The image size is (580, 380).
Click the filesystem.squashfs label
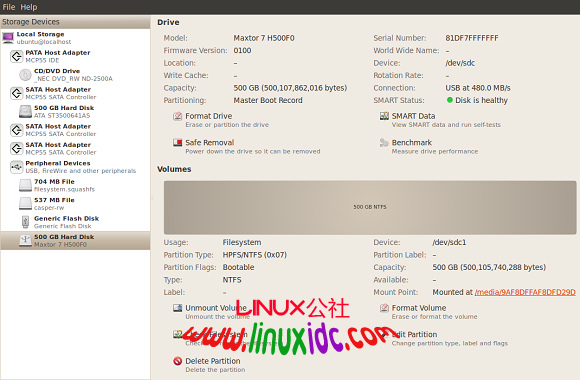64,189
